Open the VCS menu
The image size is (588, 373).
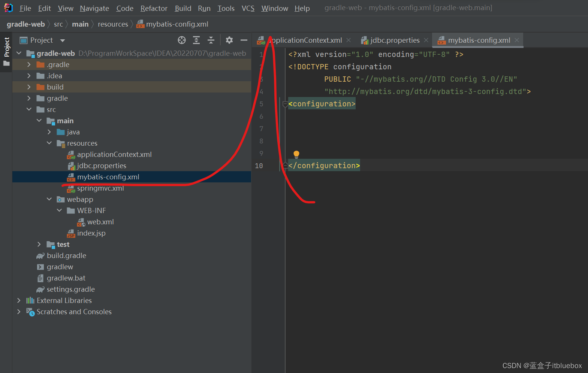[x=248, y=8]
